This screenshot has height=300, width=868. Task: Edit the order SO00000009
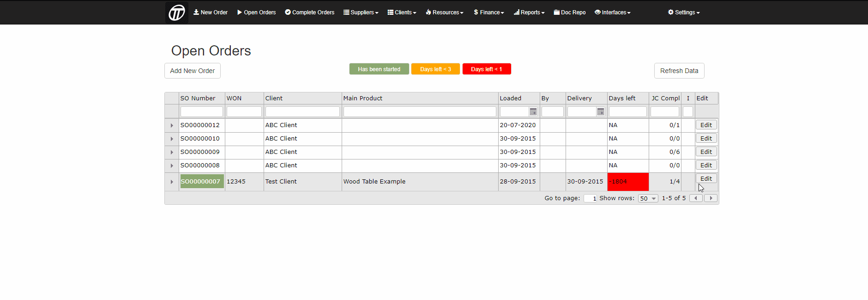(x=706, y=152)
